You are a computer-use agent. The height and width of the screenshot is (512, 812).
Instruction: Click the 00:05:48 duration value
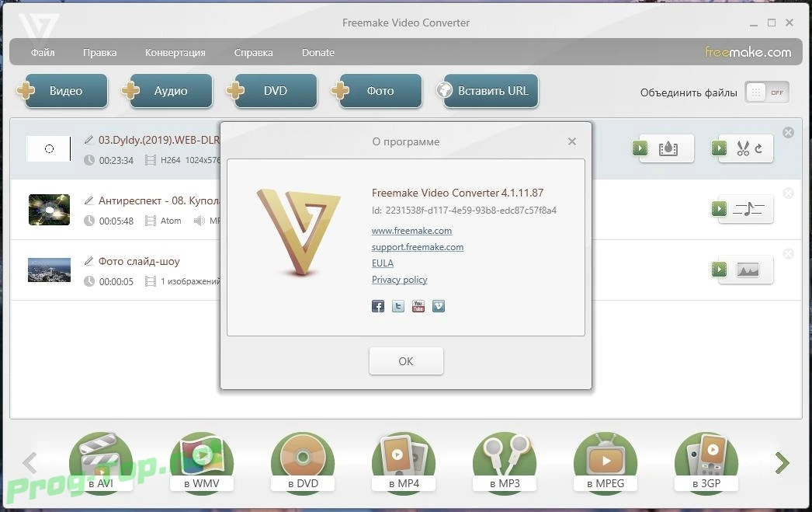116,221
